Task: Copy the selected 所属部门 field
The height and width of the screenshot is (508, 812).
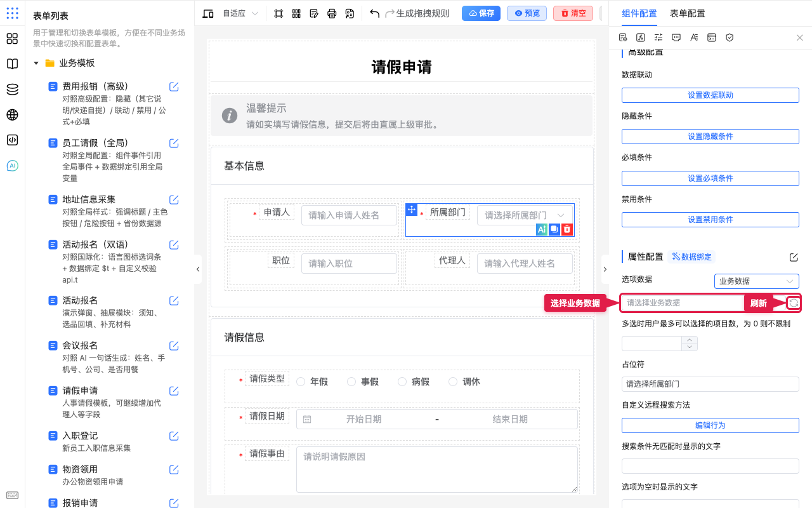Action: click(554, 230)
